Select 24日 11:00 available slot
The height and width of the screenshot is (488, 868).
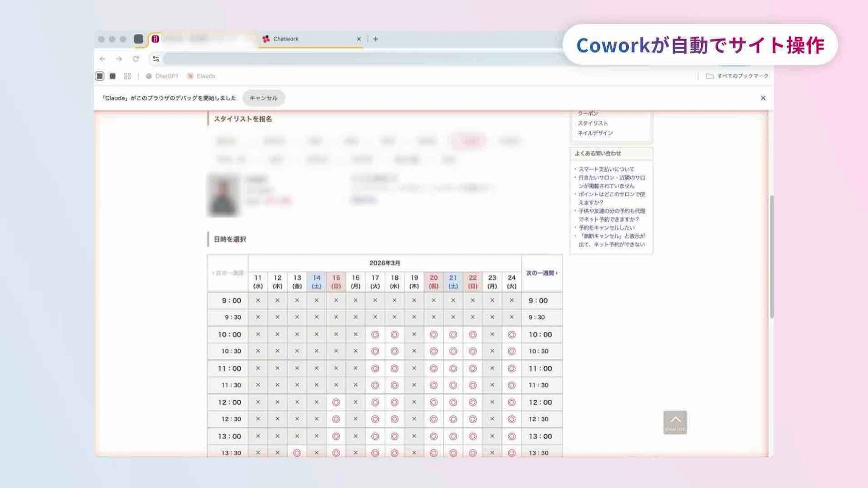[x=512, y=369]
